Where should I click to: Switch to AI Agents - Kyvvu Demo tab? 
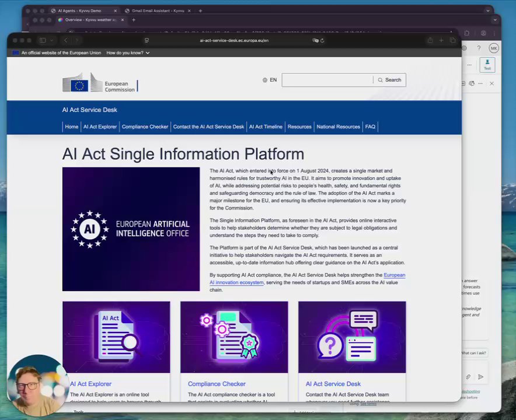point(79,11)
